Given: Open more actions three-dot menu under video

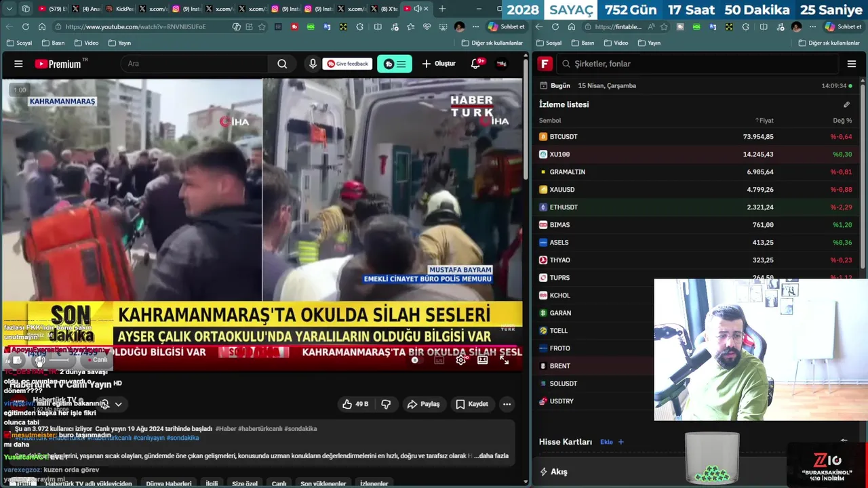Looking at the screenshot, I should tap(507, 404).
